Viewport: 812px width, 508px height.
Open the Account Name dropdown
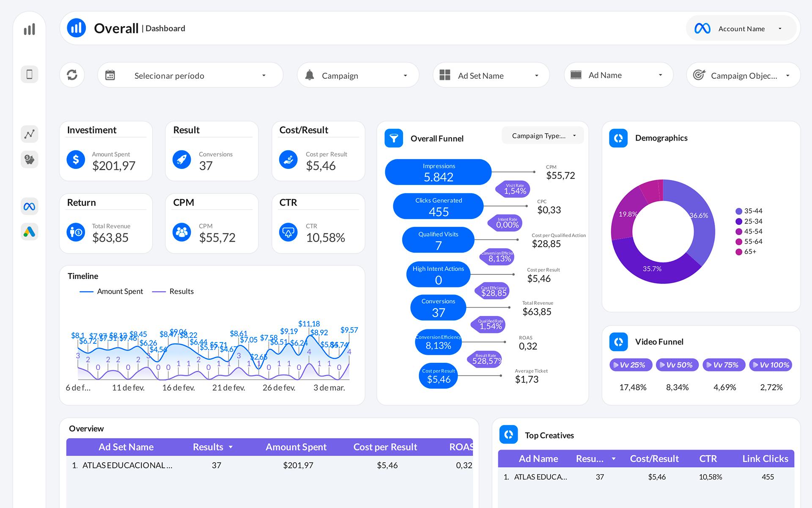[742, 29]
